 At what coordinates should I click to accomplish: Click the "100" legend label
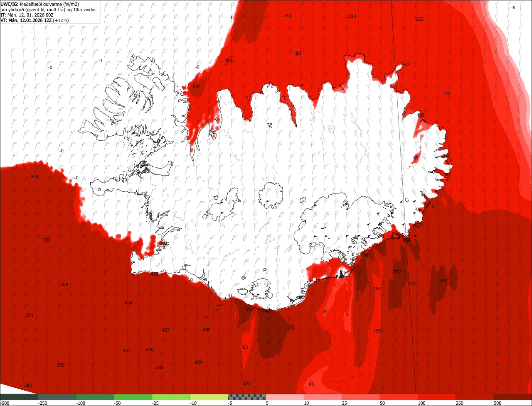pos(421,403)
